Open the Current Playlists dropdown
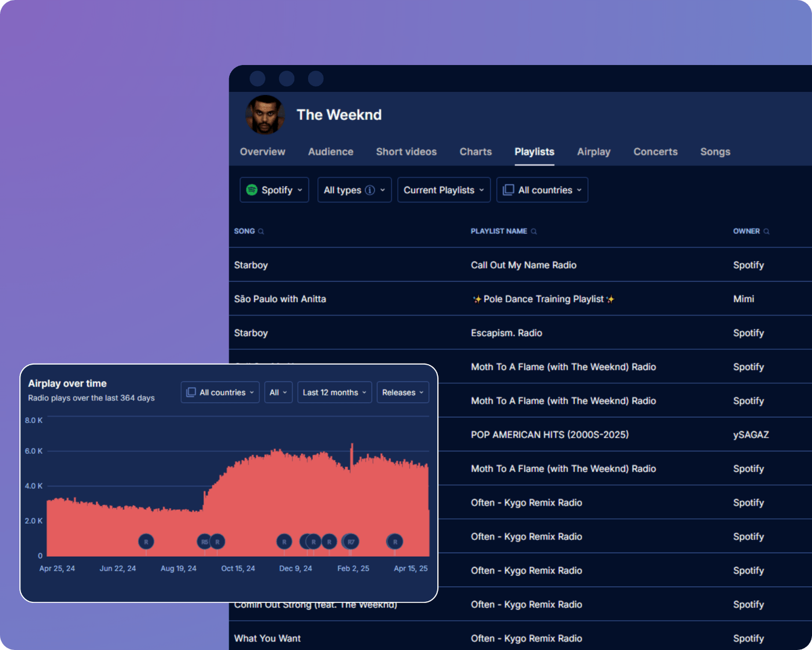 pos(443,190)
